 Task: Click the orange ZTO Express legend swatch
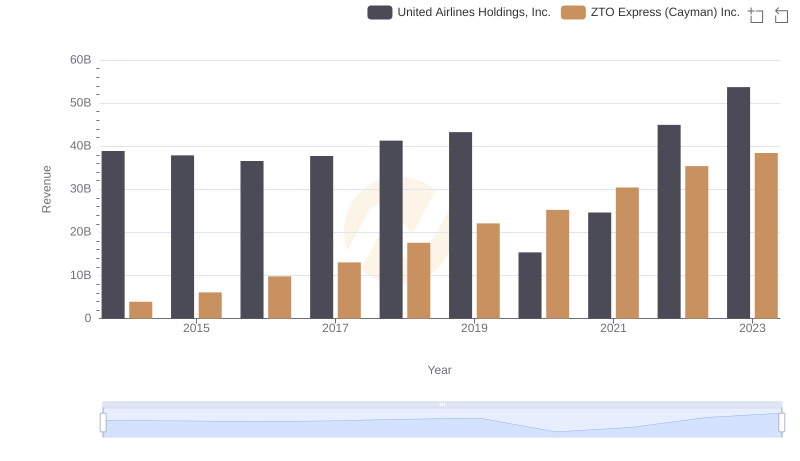pyautogui.click(x=573, y=12)
